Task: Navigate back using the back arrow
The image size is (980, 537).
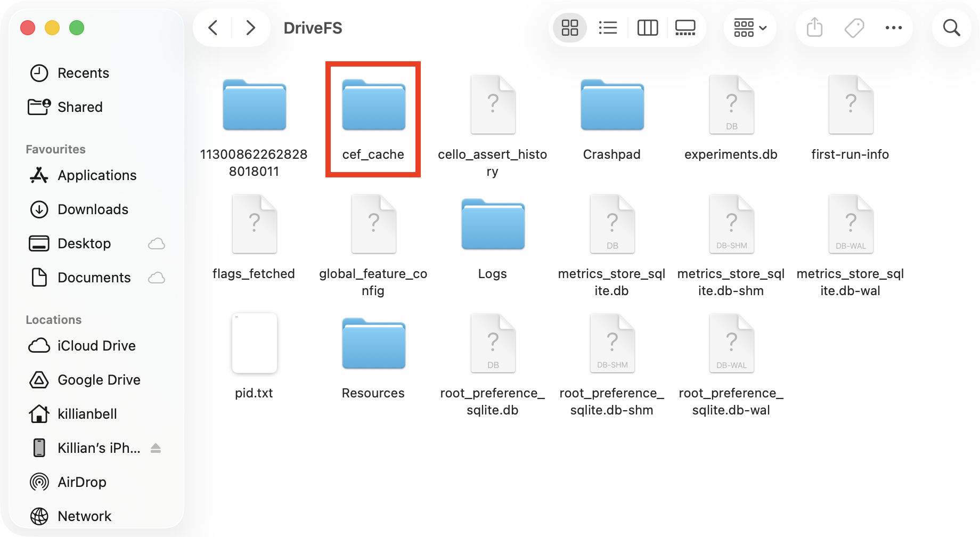Action: pyautogui.click(x=212, y=28)
